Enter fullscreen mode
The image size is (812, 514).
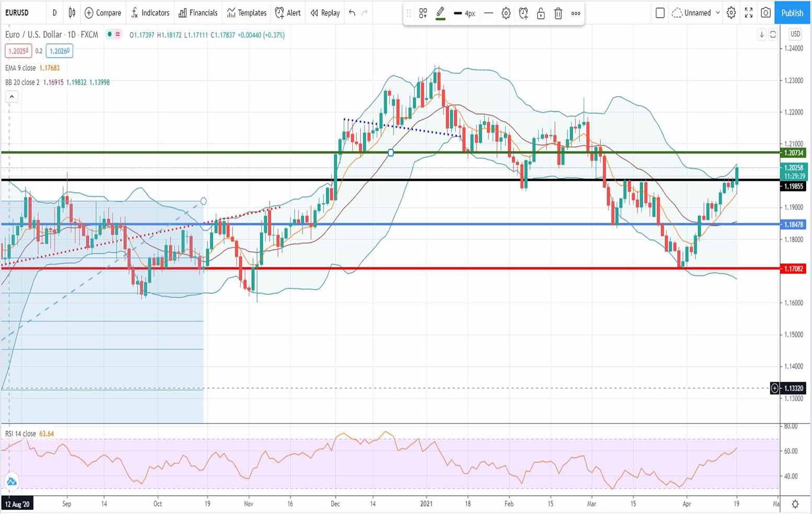[x=748, y=13]
